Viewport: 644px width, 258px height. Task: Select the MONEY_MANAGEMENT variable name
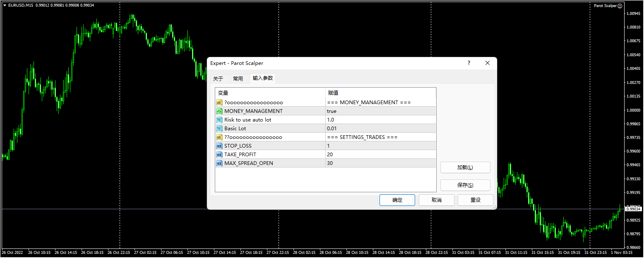253,111
